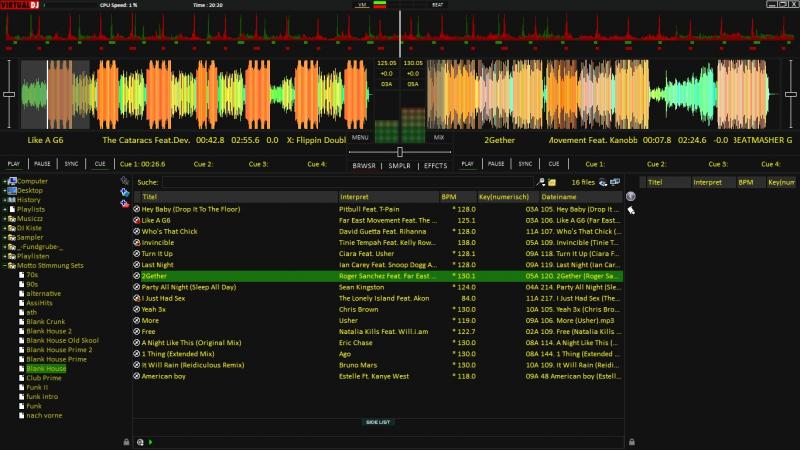Click the tag icon below the globe icon
The height and width of the screenshot is (450, 800).
point(631,210)
